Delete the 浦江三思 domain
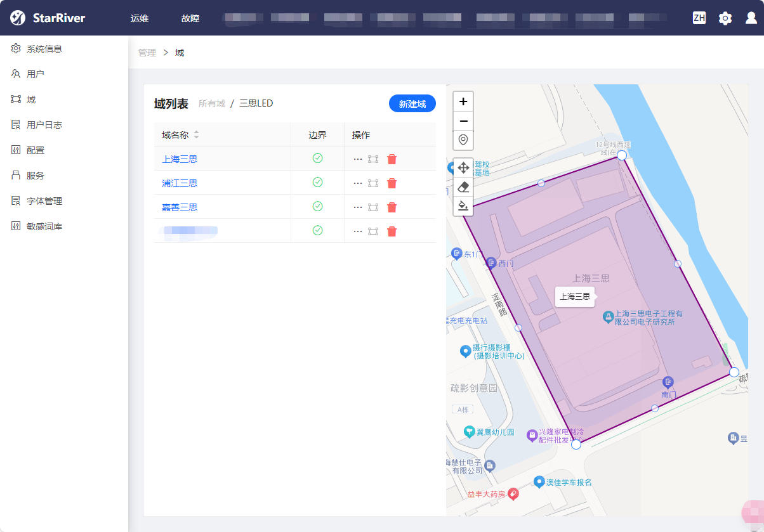The height and width of the screenshot is (532, 764). point(392,183)
